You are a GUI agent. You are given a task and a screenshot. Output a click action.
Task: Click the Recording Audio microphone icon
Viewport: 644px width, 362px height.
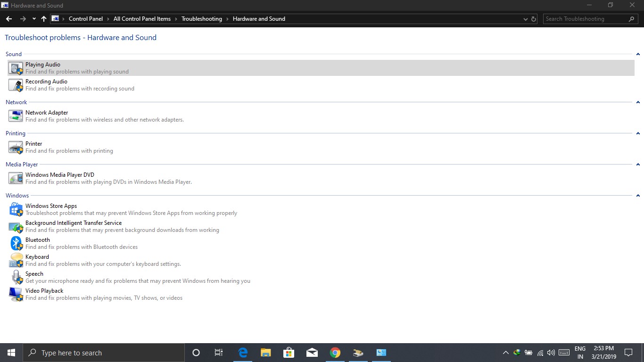(x=16, y=85)
